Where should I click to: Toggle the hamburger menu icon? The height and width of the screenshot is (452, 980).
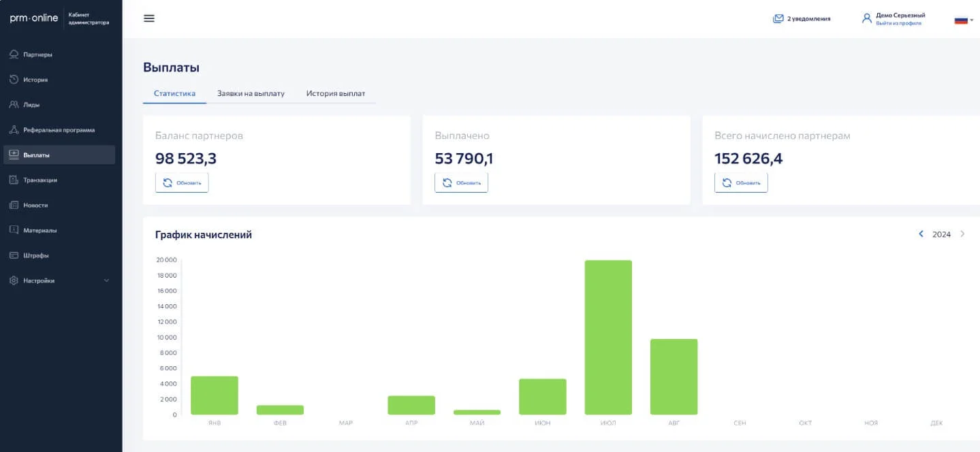149,18
